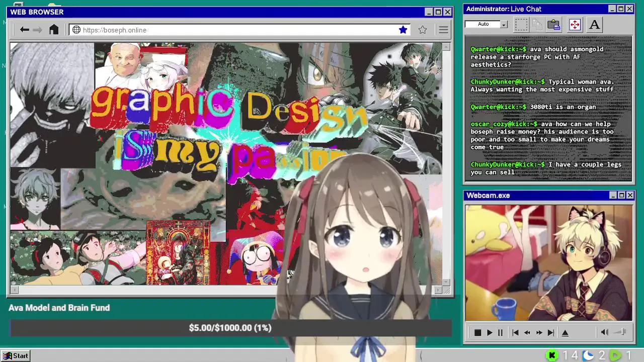
Task: Open the browser home page
Action: tap(54, 30)
